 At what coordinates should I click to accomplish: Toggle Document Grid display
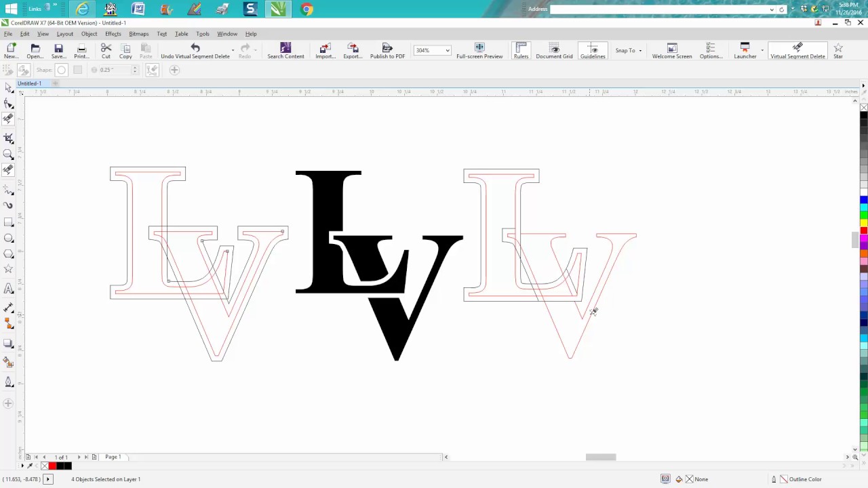[554, 51]
